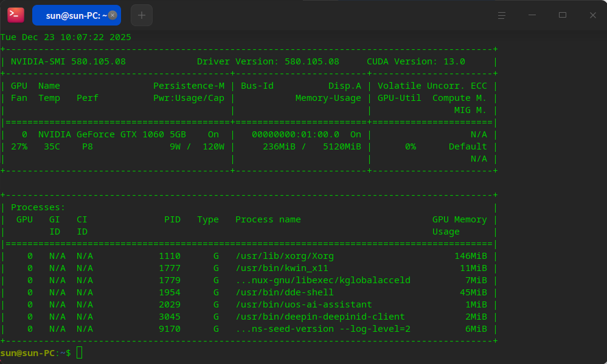Screen dimensions: 607x364
Task: Click PID '9170' in process list
Action: coord(170,329)
